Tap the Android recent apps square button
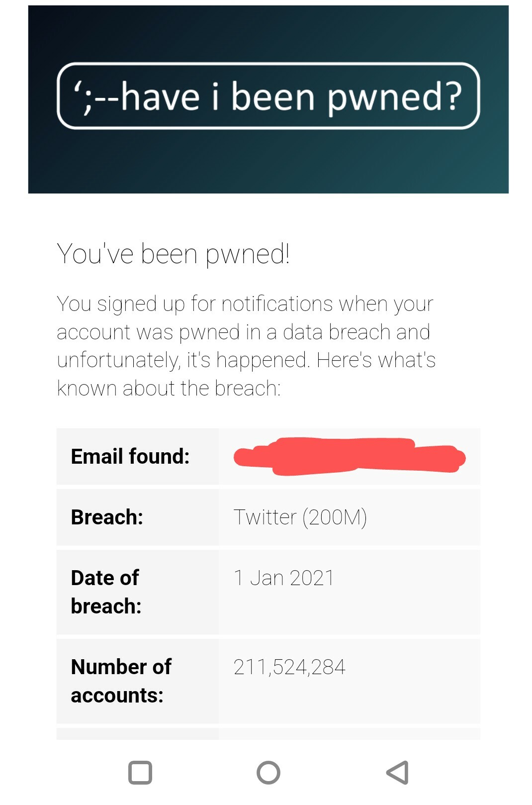Screen dimensions: 532x805 coord(140,773)
